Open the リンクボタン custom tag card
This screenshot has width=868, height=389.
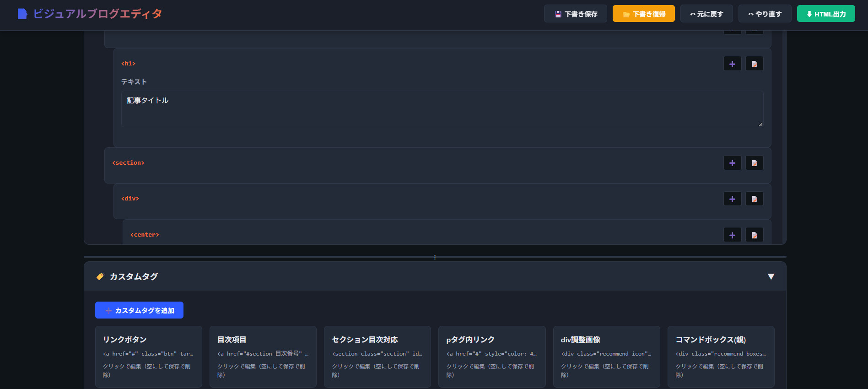[x=148, y=357]
